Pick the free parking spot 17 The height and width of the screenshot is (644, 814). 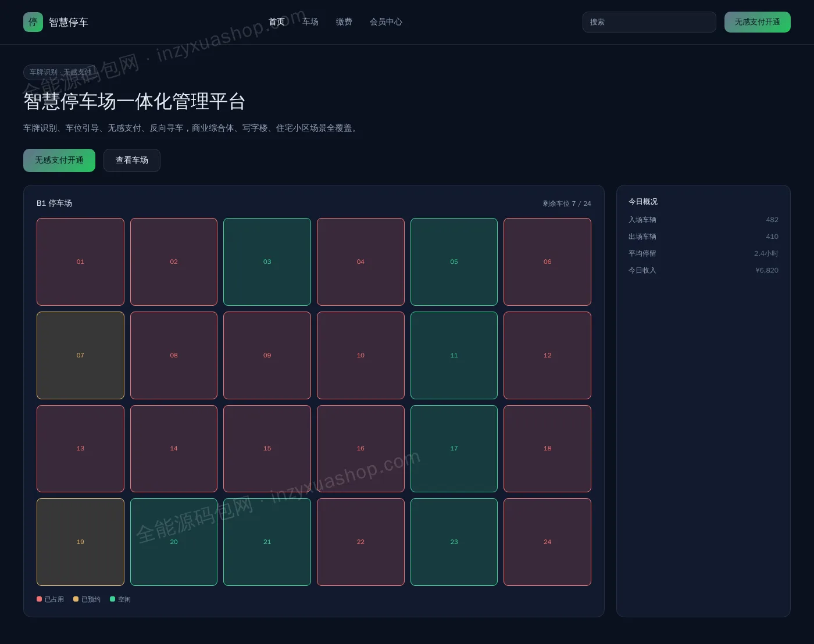pyautogui.click(x=454, y=449)
